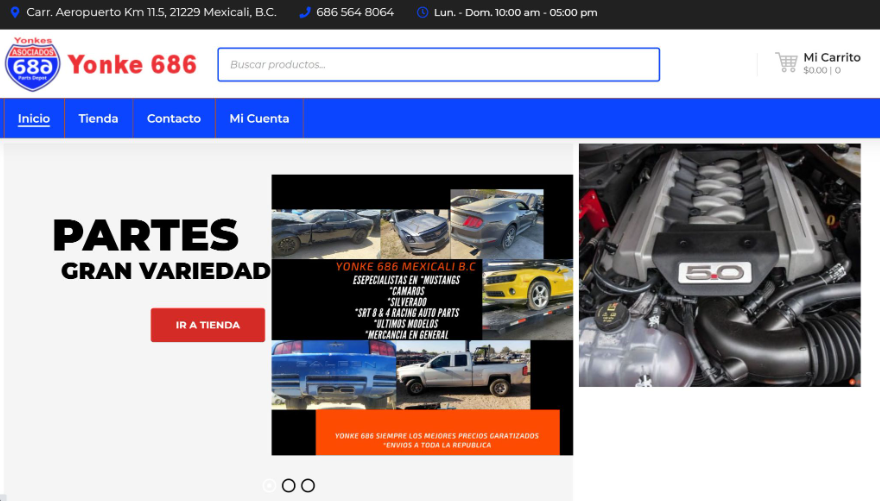The image size is (880, 501).
Task: Click the Carr. Aeropuerto address text
Action: 152,12
